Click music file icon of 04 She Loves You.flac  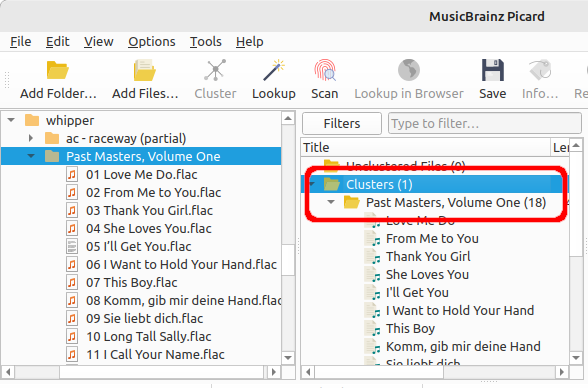72,228
